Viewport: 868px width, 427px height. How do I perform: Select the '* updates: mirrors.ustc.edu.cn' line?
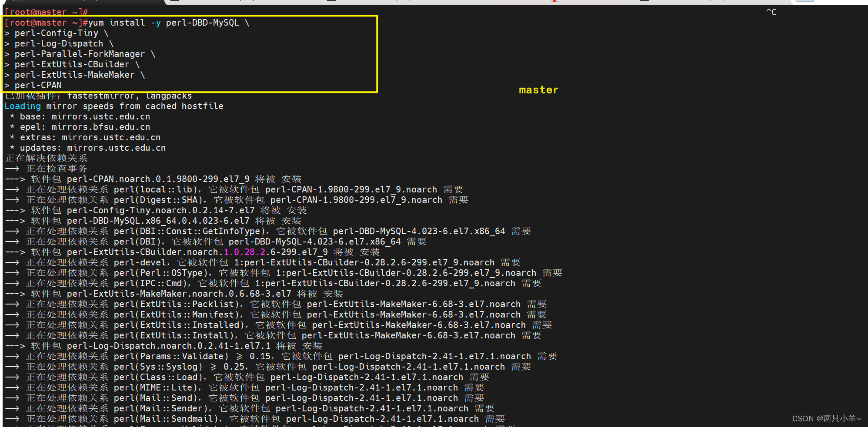pyautogui.click(x=88, y=148)
